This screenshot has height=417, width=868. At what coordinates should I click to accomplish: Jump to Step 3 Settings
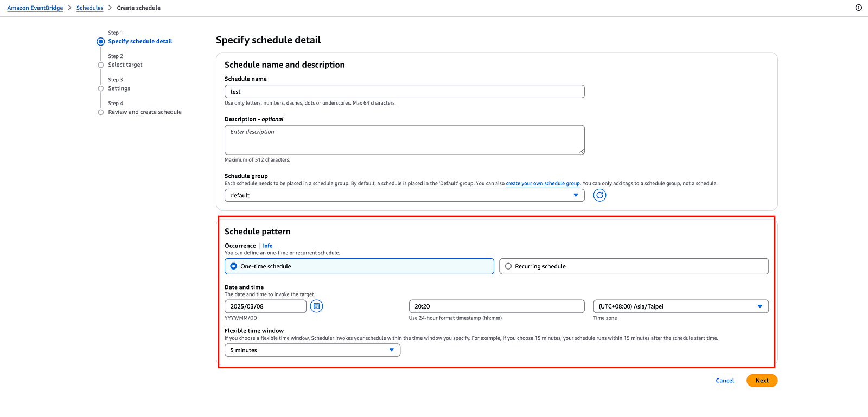point(119,88)
